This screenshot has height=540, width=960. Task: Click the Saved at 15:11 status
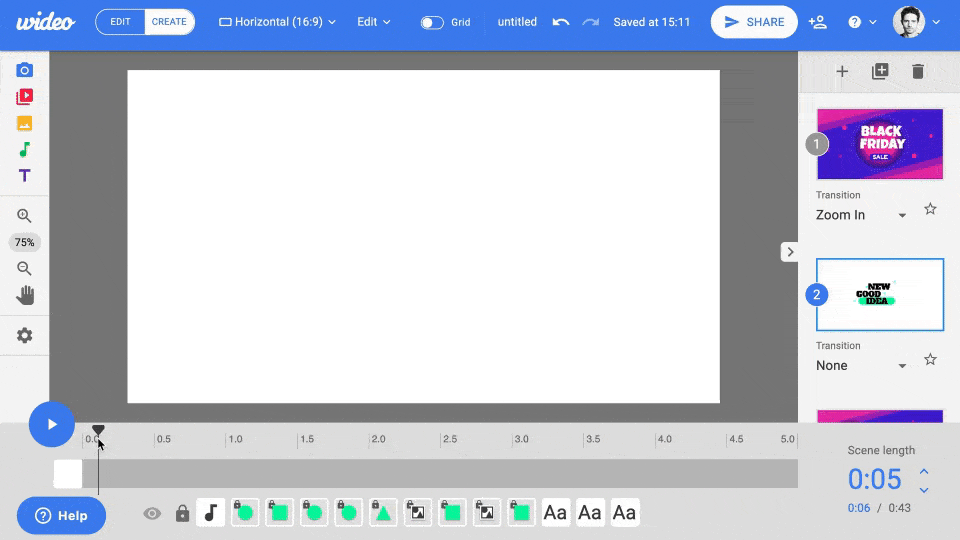point(651,22)
